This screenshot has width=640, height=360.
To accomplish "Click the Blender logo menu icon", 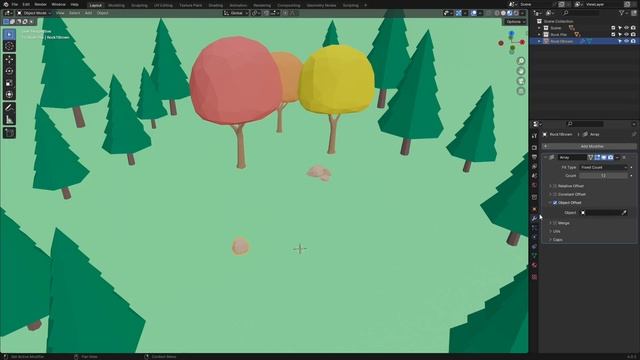I will [x=6, y=4].
